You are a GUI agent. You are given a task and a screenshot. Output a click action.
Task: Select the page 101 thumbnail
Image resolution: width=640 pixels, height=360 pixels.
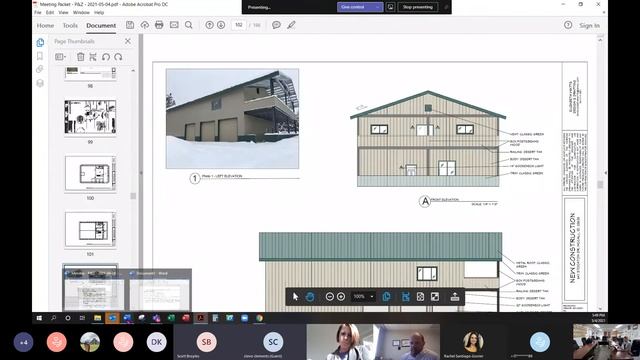click(x=90, y=229)
